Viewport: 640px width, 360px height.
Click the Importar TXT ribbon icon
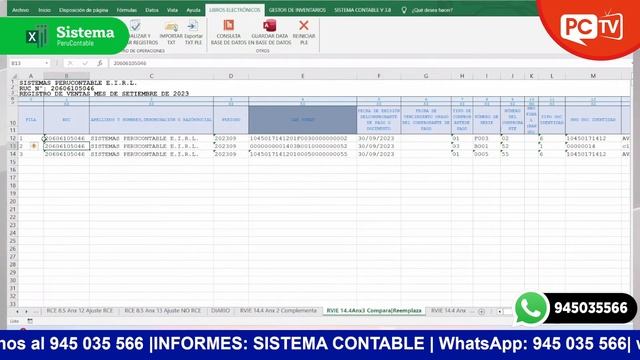(x=171, y=27)
